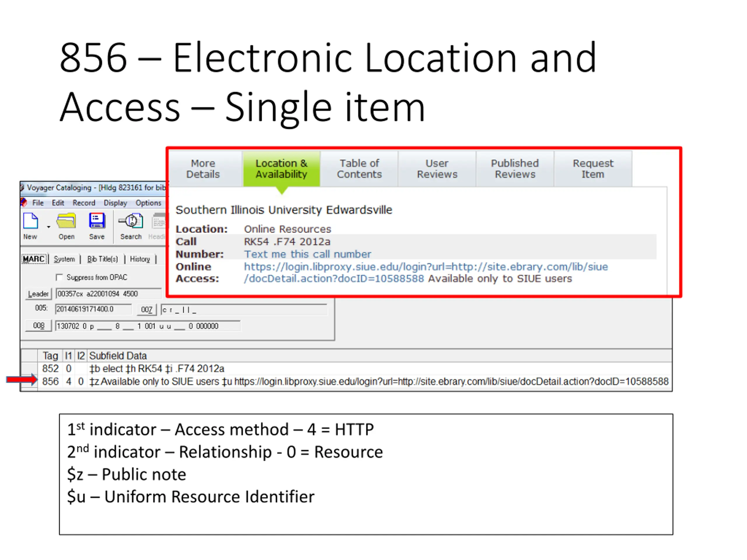
Task: Click the Online Resources location text
Action: pos(288,229)
